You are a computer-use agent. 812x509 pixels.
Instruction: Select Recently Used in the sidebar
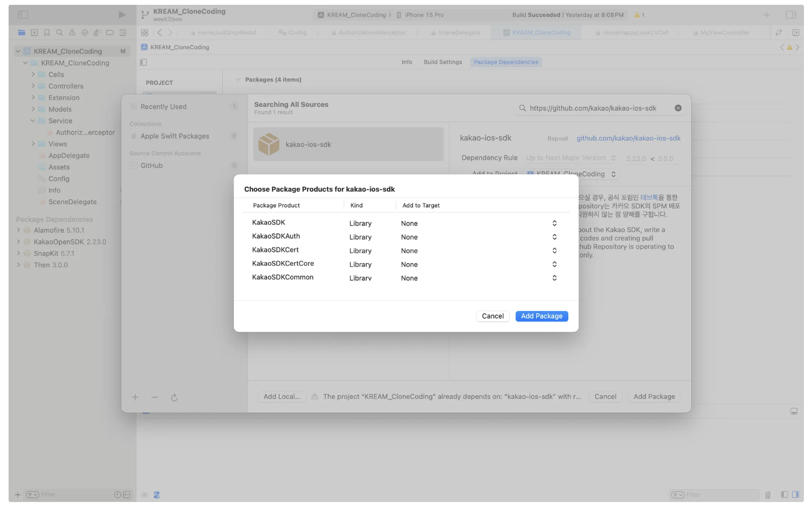(184, 107)
